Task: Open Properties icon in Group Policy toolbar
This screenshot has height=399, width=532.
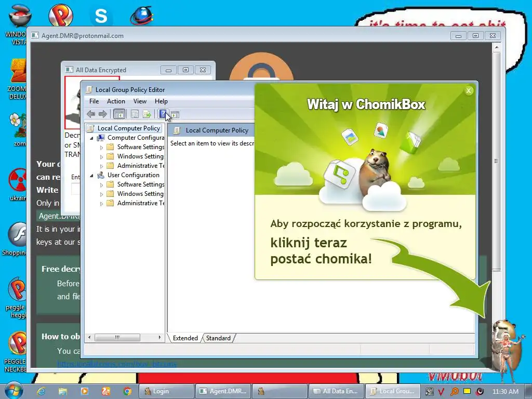Action: [135, 114]
